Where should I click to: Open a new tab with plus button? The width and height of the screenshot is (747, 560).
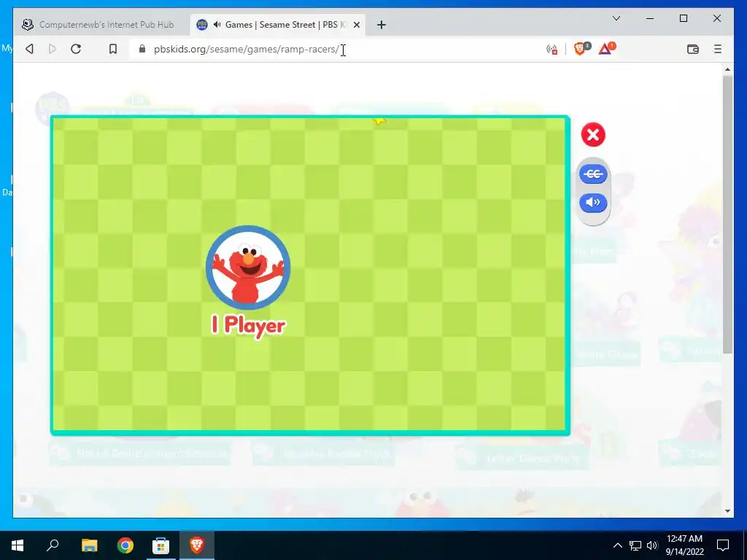pyautogui.click(x=381, y=25)
